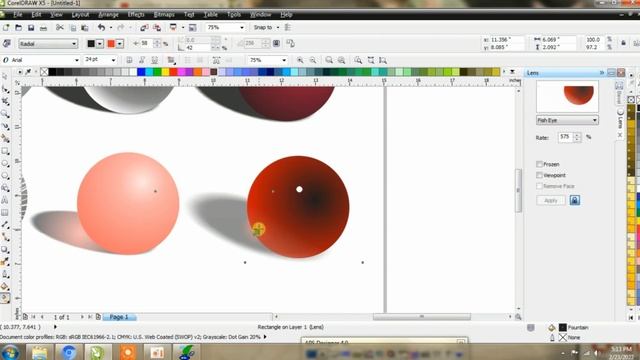The width and height of the screenshot is (640, 360).
Task: Open the Bitmaps menu
Action: click(x=164, y=15)
